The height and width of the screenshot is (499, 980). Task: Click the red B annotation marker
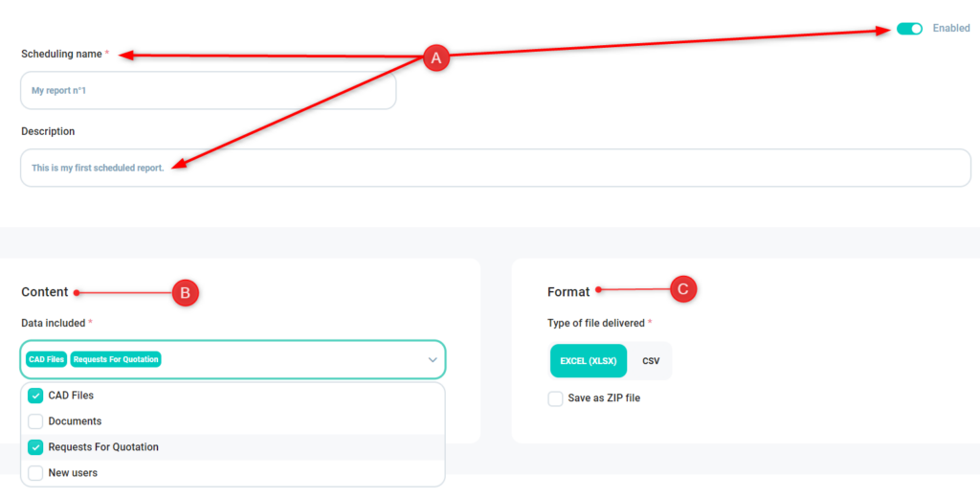185,292
